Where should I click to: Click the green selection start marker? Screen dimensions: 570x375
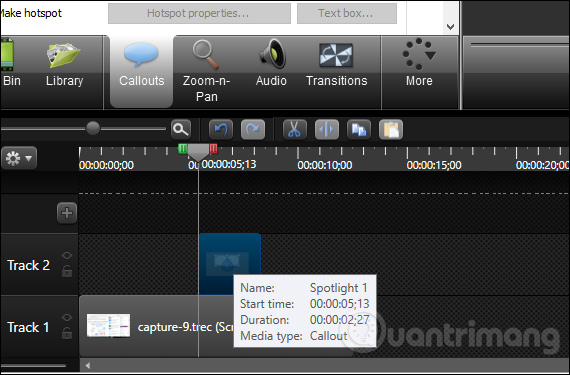click(182, 149)
